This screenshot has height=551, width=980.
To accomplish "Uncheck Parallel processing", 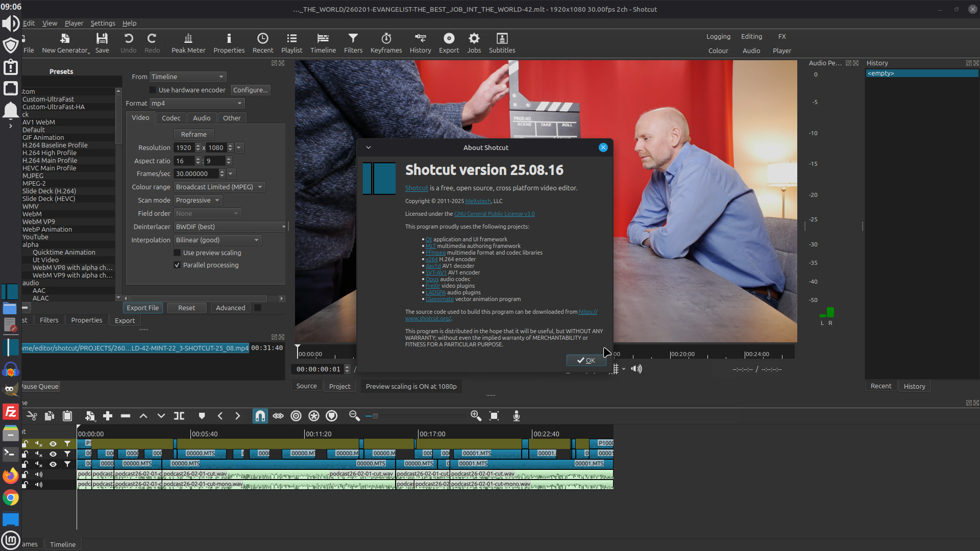I will coord(177,265).
